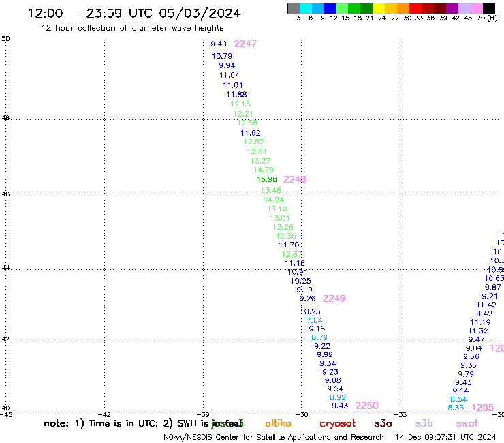Click the 46 latitude axis label
Viewport: 504px width, 443px height.
coord(5,194)
